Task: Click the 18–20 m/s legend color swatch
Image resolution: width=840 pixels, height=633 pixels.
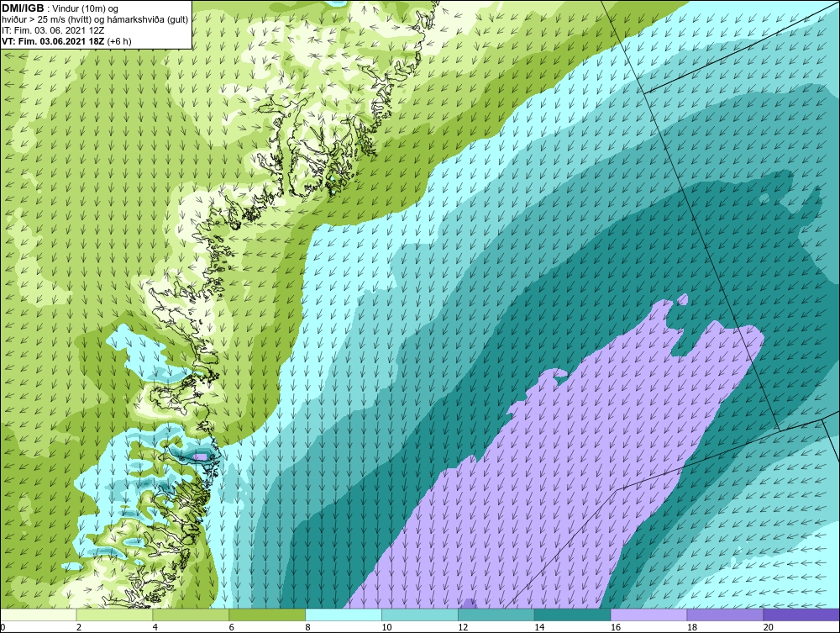Action: (x=726, y=615)
